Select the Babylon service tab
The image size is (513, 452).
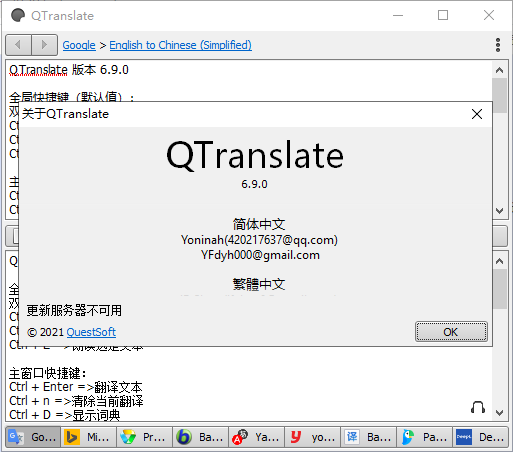[200, 437]
